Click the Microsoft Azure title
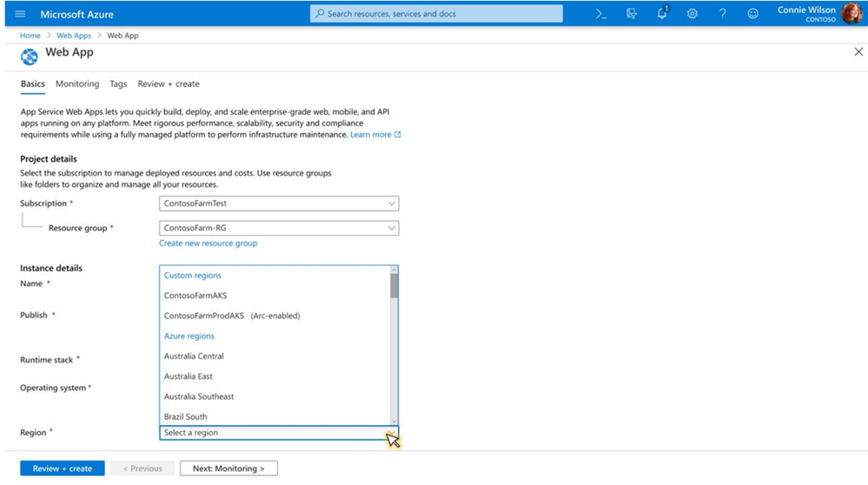The height and width of the screenshot is (485, 868). (x=77, y=15)
